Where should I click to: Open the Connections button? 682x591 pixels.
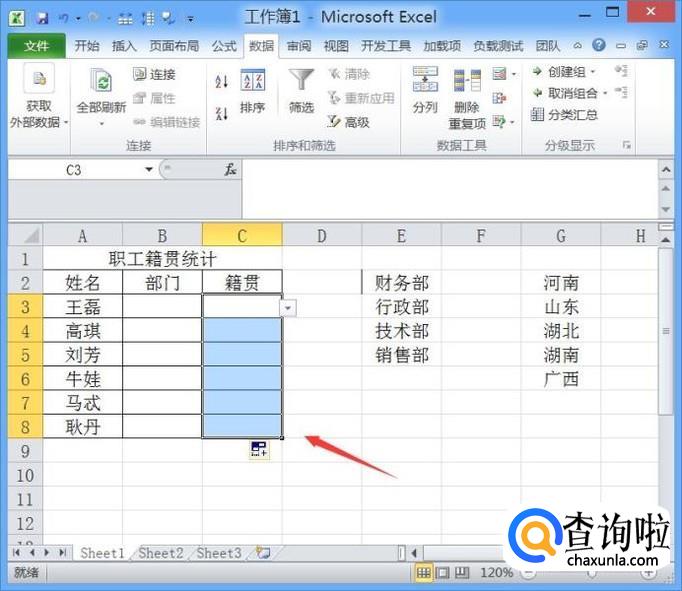(154, 74)
